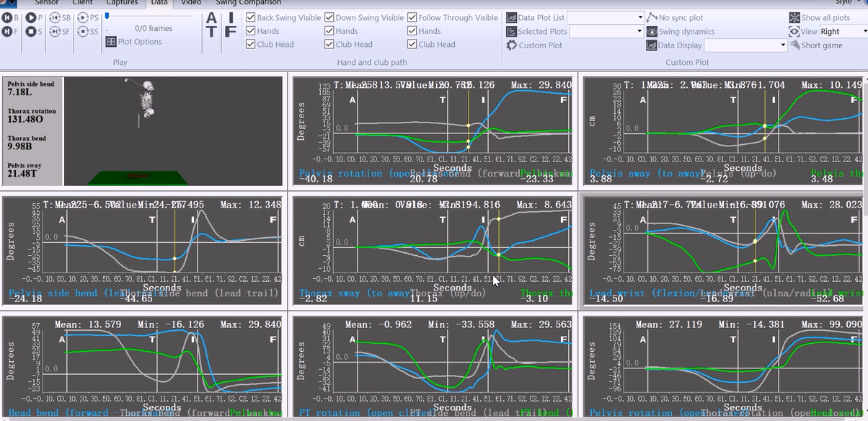Select the No sync plot option
The width and height of the screenshot is (868, 421).
652,17
